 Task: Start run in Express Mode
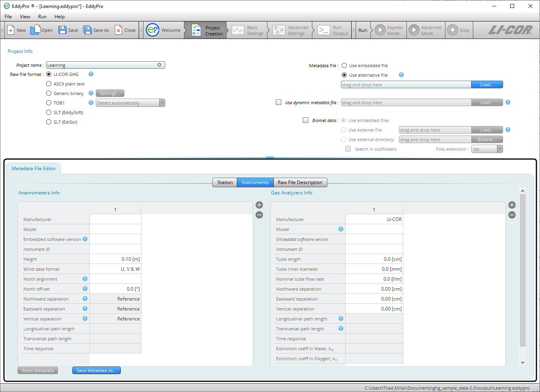[389, 30]
